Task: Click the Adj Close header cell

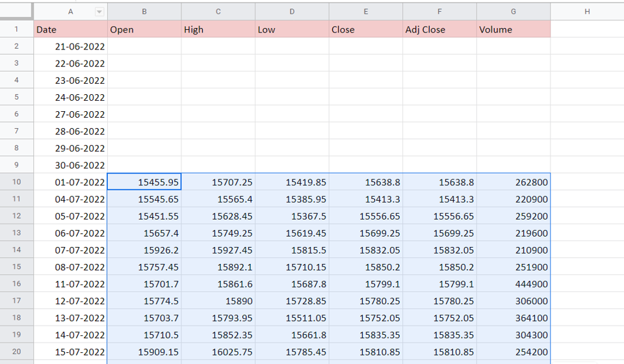Action: 440,29
